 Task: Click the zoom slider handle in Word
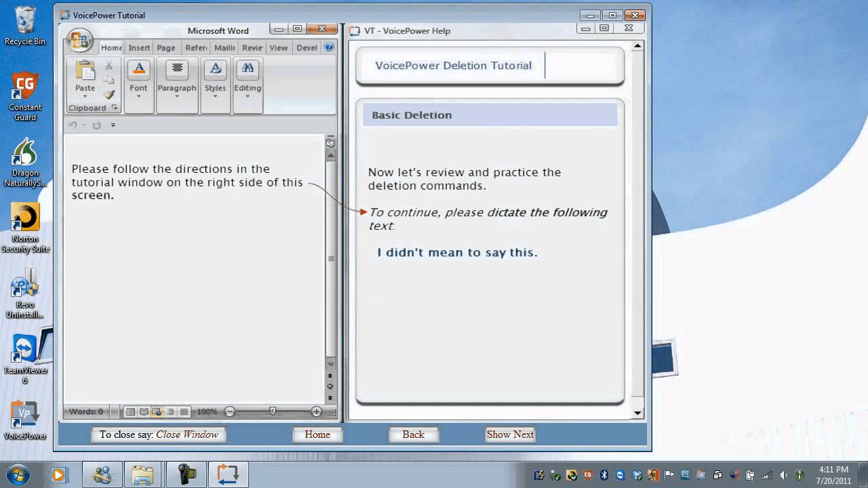tap(273, 411)
